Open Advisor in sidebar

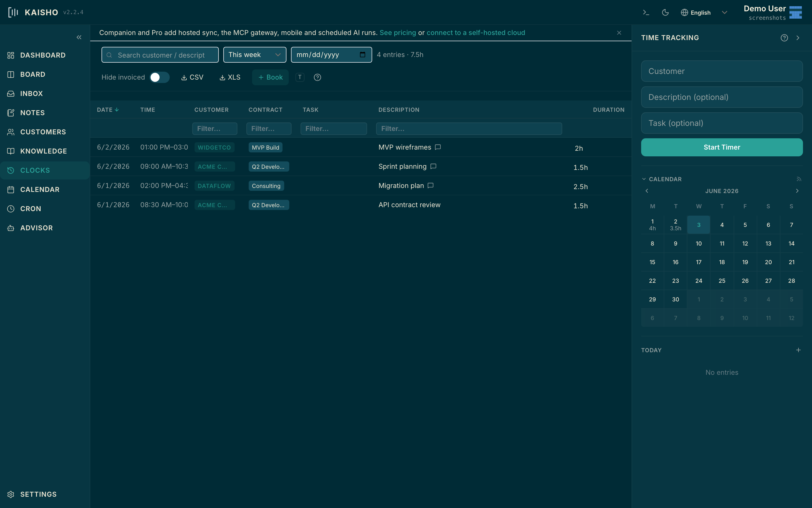45,228
